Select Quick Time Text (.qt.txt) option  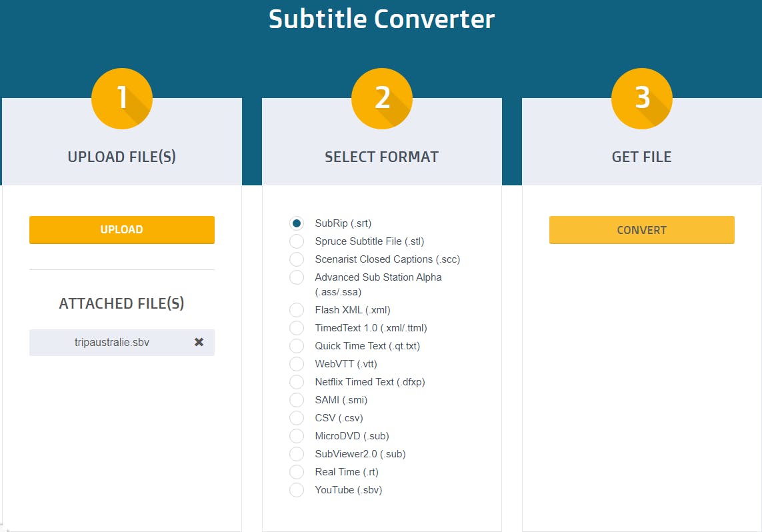pos(297,346)
